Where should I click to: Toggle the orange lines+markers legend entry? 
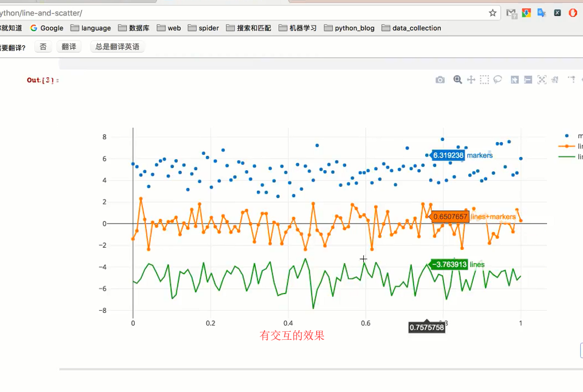point(571,146)
